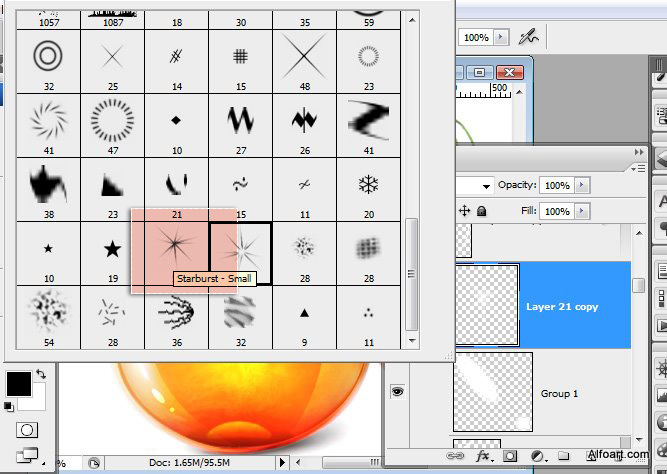Create new adjustment layer icon
667x474 pixels.
tap(537, 457)
